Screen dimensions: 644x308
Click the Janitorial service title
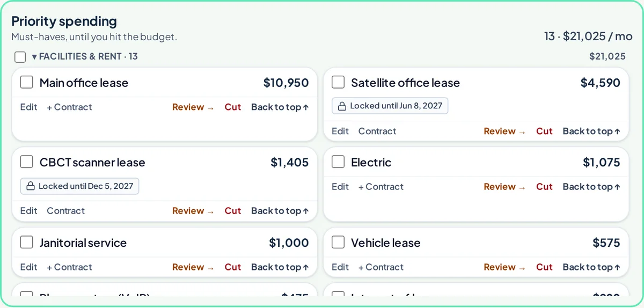pos(83,243)
